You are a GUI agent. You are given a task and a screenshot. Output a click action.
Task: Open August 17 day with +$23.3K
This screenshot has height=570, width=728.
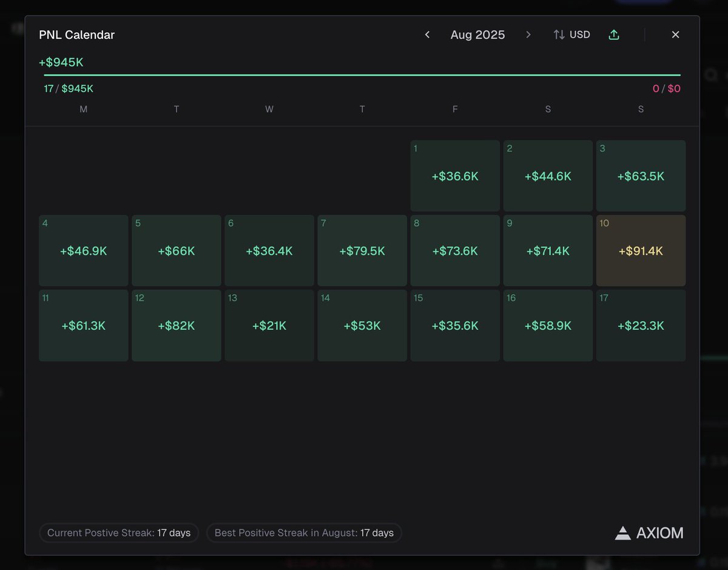641,326
